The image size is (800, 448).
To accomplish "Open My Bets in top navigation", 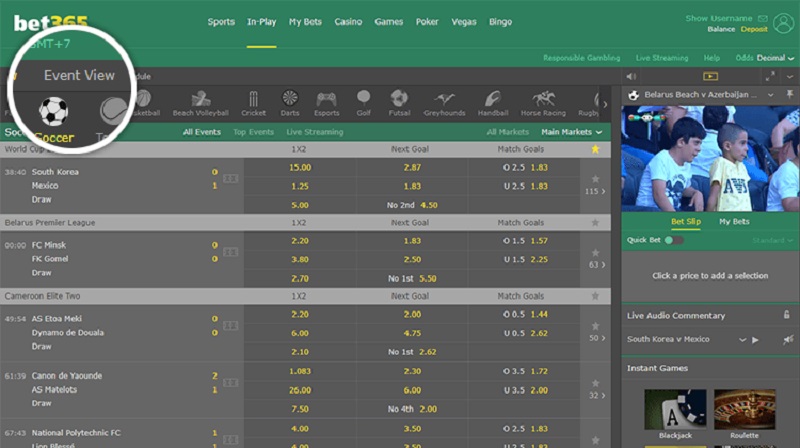I will pyautogui.click(x=305, y=22).
